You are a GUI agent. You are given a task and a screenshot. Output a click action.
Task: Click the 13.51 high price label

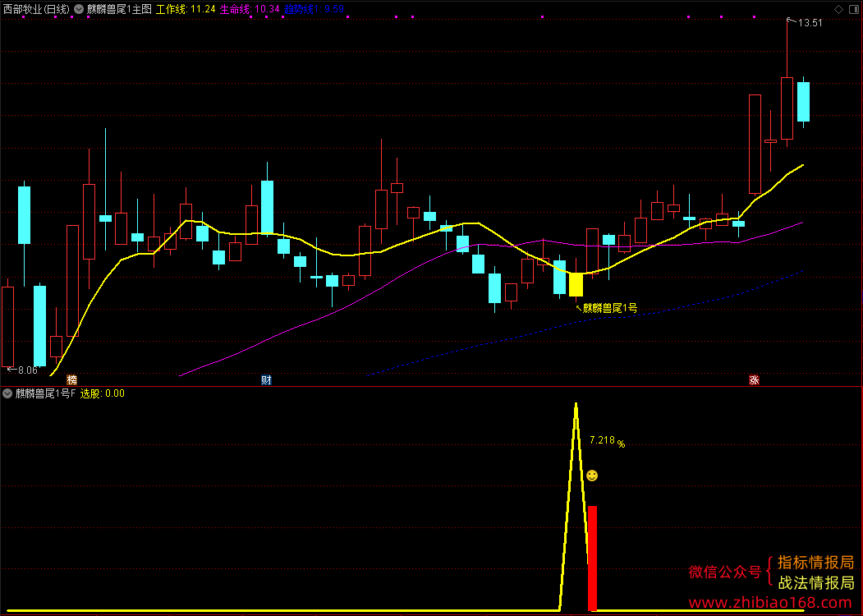coord(810,23)
